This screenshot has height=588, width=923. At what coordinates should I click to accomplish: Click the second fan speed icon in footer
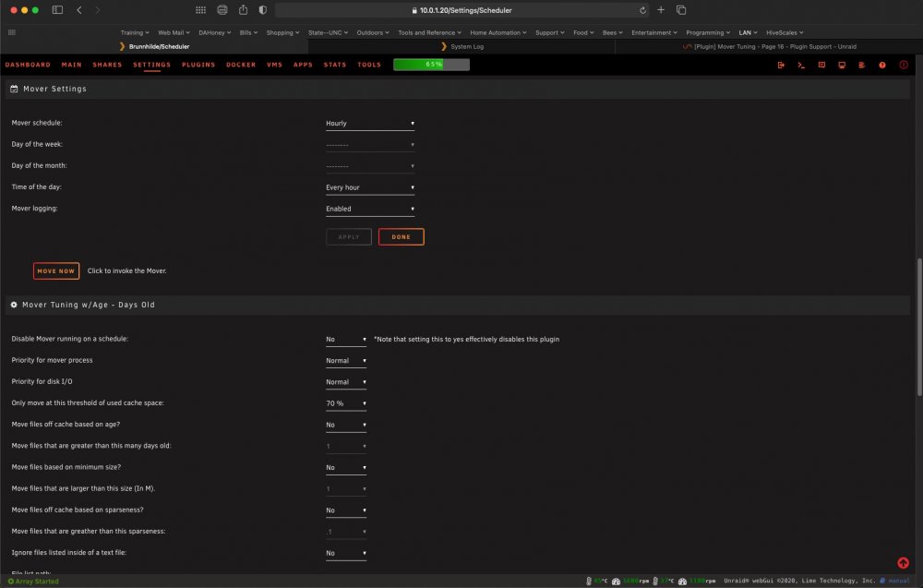pyautogui.click(x=682, y=581)
